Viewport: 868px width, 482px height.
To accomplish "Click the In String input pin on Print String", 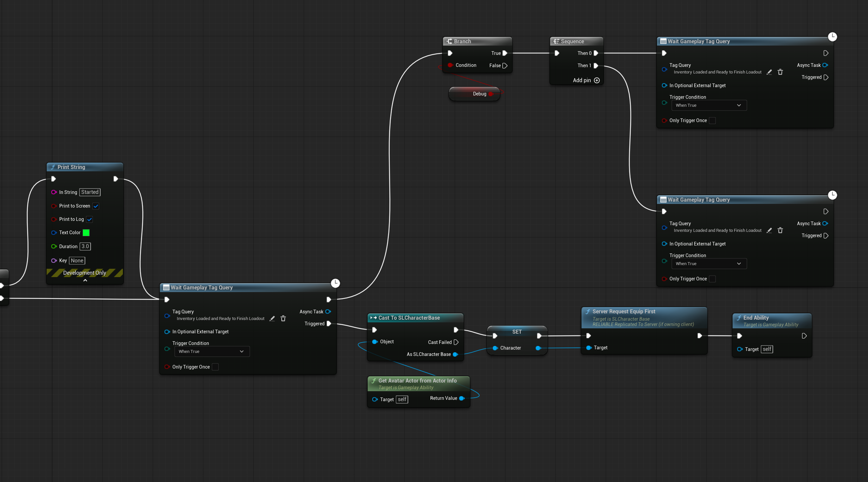I will [54, 192].
